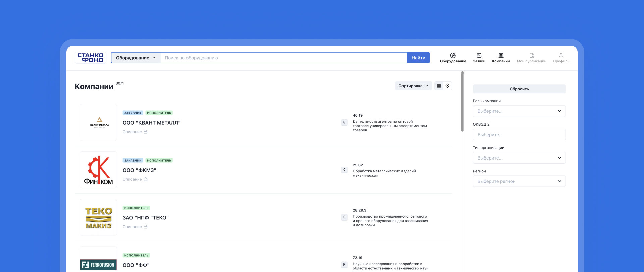The image size is (644, 272).
Task: Open ЗАО "НПФ "ТЕКО" company link
Action: point(146,218)
